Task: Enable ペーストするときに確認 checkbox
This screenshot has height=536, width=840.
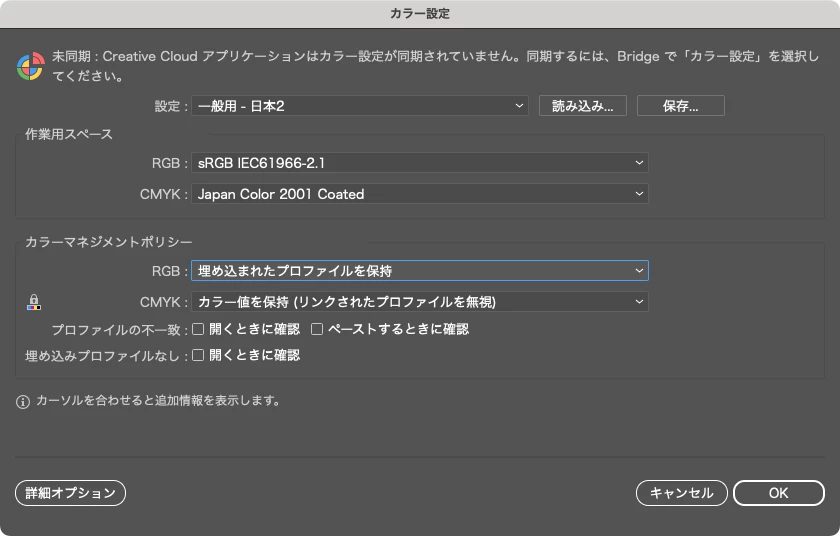Action: (x=317, y=329)
